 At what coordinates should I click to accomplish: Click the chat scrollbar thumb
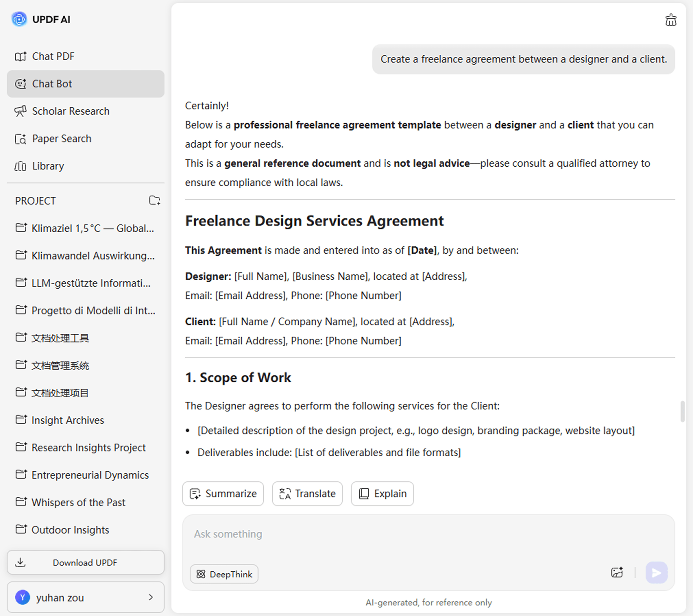[682, 411]
